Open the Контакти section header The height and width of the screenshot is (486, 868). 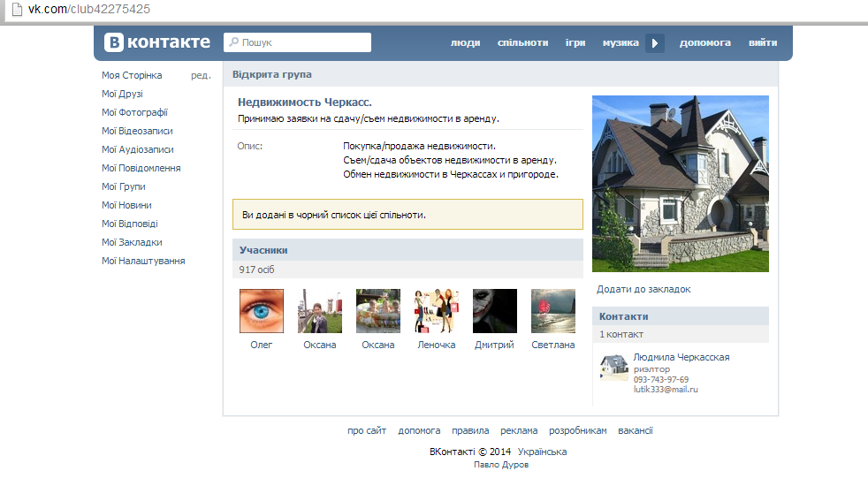(681, 316)
